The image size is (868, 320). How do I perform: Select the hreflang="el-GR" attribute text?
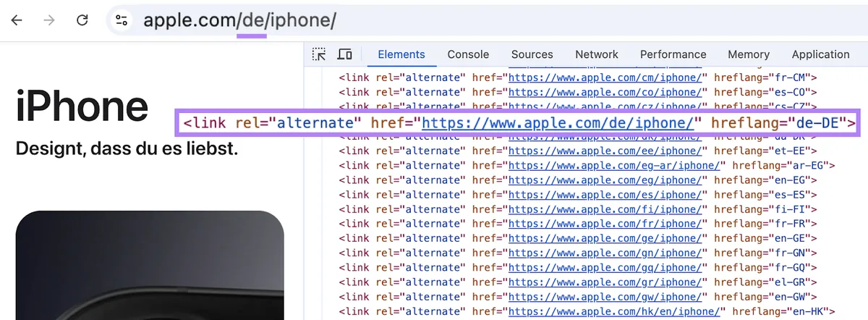pyautogui.click(x=762, y=282)
